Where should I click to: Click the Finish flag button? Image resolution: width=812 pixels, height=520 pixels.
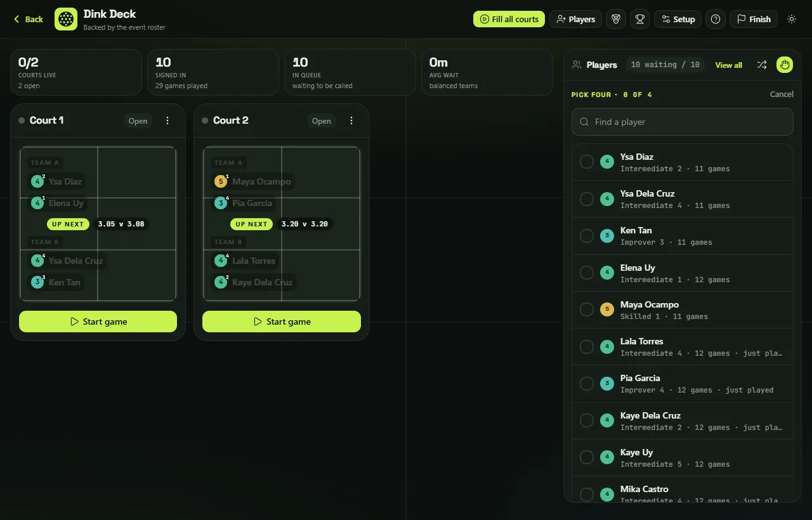pyautogui.click(x=754, y=19)
